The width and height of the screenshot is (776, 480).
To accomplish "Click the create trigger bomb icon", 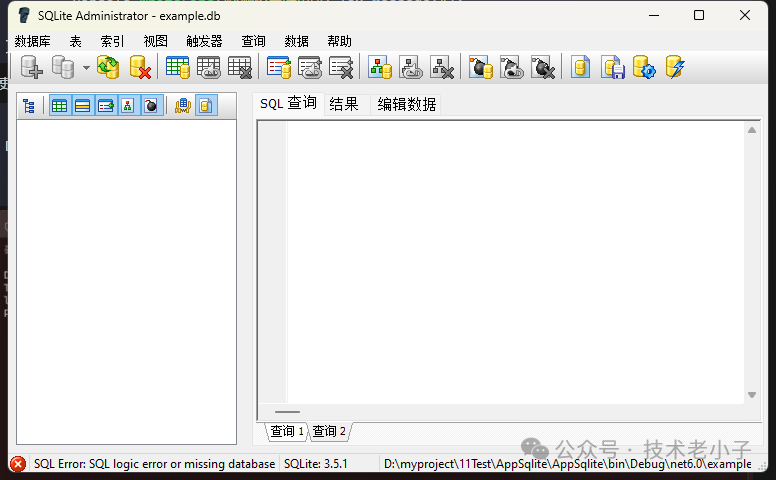I will (481, 67).
